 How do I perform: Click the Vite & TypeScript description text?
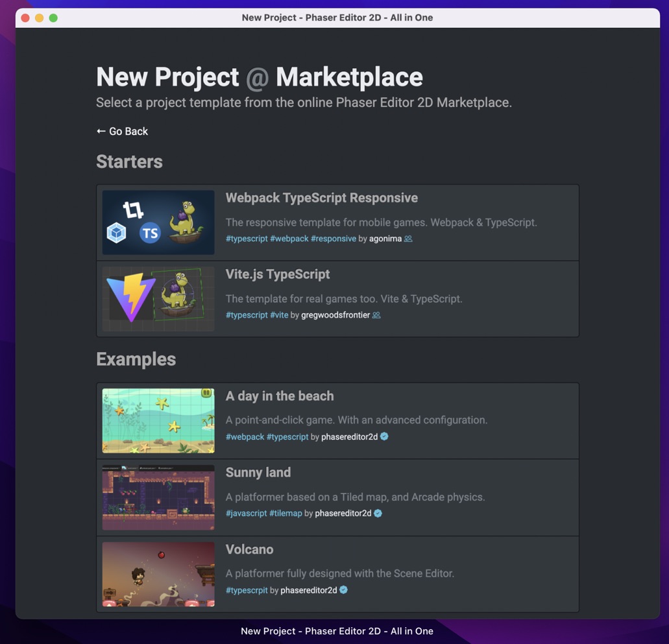(344, 299)
